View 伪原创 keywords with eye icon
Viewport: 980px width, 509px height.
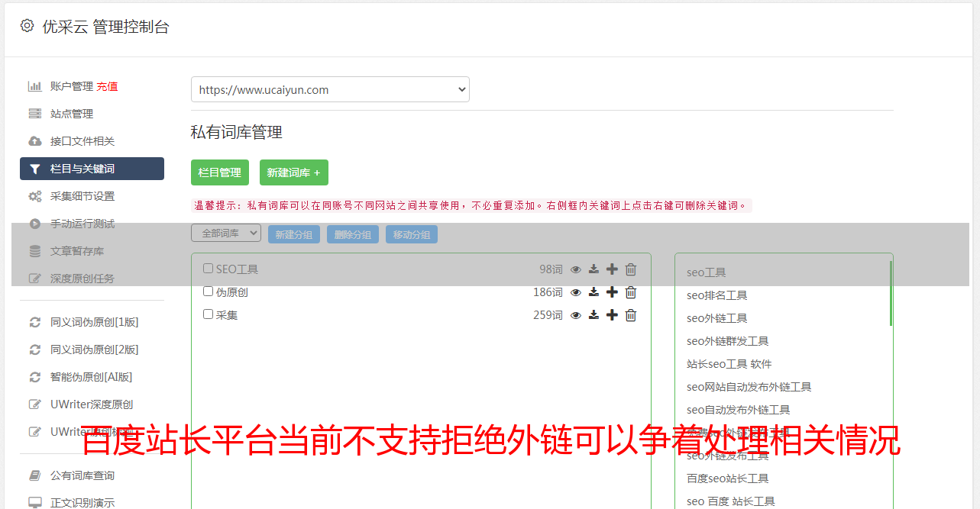(x=576, y=292)
